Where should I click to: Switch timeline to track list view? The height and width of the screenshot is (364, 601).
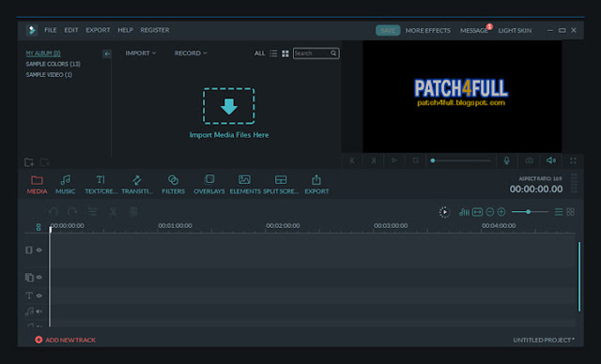click(559, 212)
